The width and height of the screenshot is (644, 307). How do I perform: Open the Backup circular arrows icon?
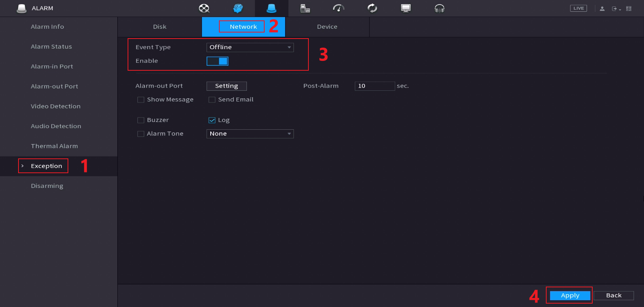click(372, 8)
